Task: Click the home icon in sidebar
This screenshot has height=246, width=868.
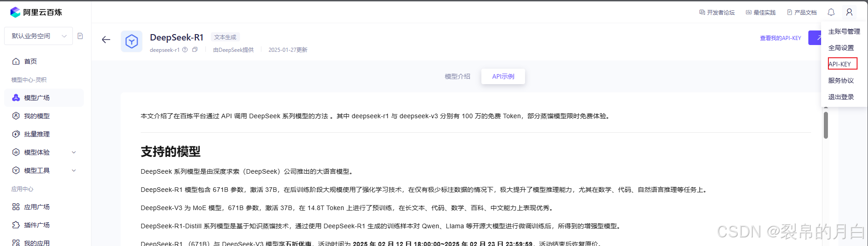Action: [x=16, y=61]
